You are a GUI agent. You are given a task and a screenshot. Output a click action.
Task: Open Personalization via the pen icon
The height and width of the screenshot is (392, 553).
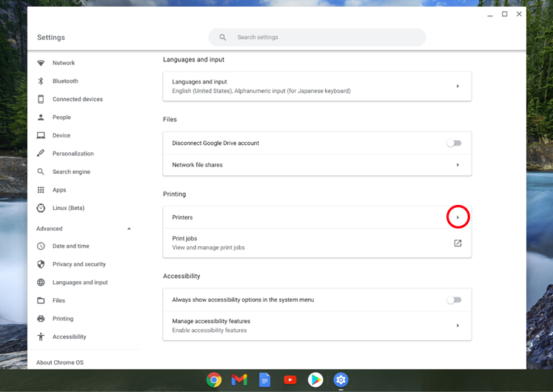click(x=41, y=154)
